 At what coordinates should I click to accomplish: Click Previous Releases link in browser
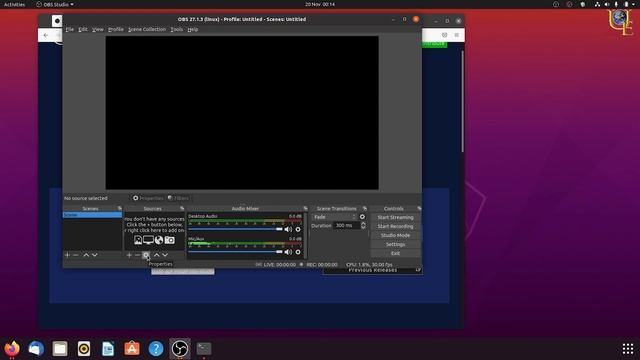[373, 270]
